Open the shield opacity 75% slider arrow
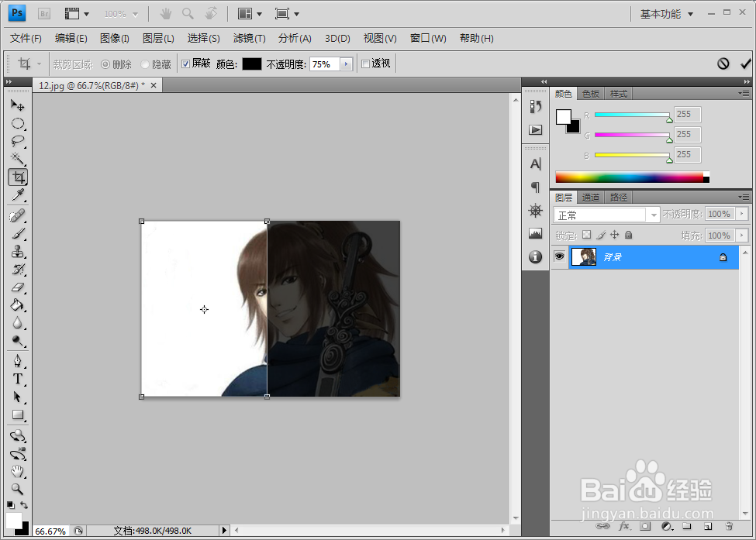Screen dimensions: 756x540 (346, 64)
